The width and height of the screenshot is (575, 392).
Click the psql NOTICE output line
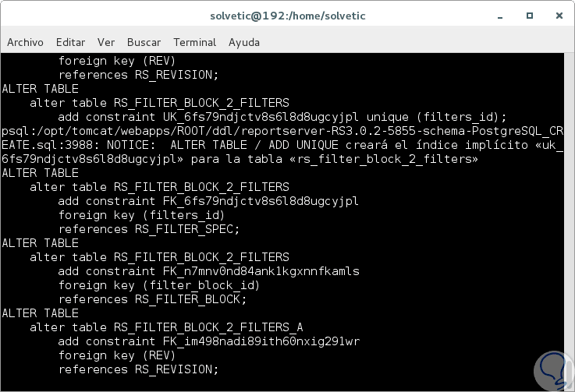point(281,145)
